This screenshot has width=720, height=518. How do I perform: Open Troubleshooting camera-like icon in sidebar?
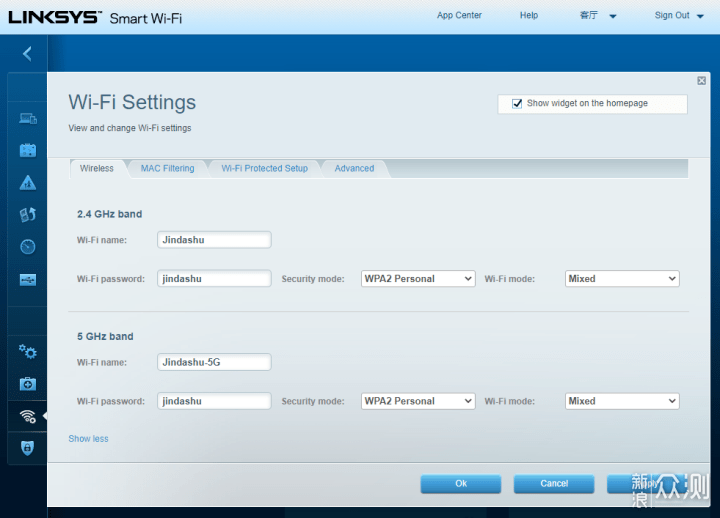click(28, 383)
